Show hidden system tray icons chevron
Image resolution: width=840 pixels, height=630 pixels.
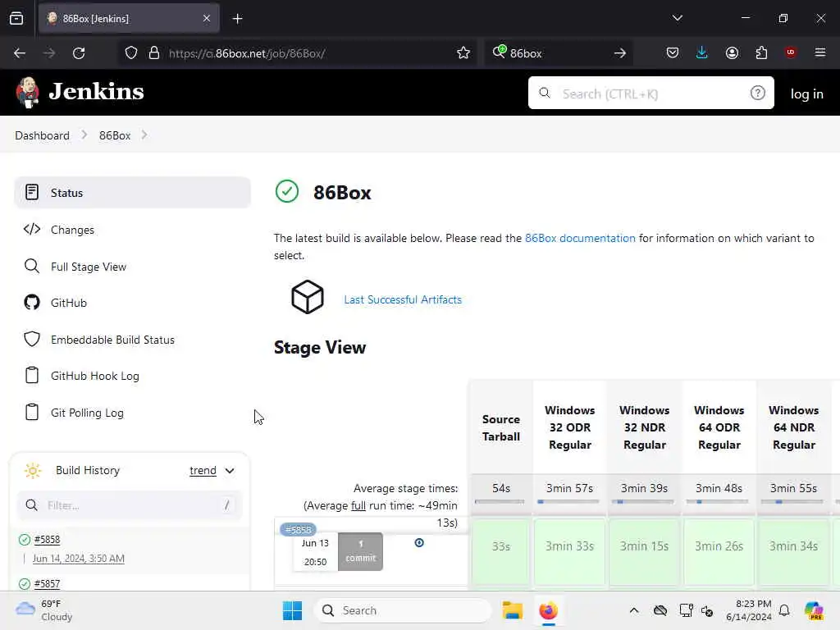tap(634, 610)
